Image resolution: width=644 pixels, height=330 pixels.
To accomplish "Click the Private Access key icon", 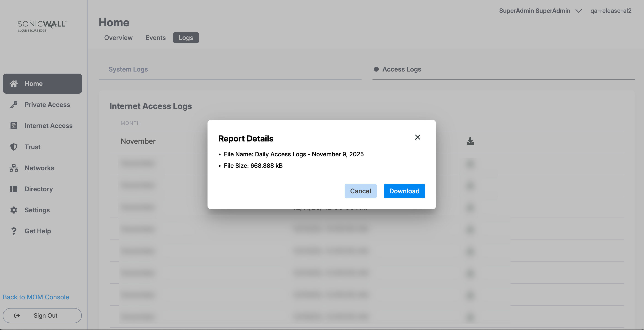I will tap(14, 104).
